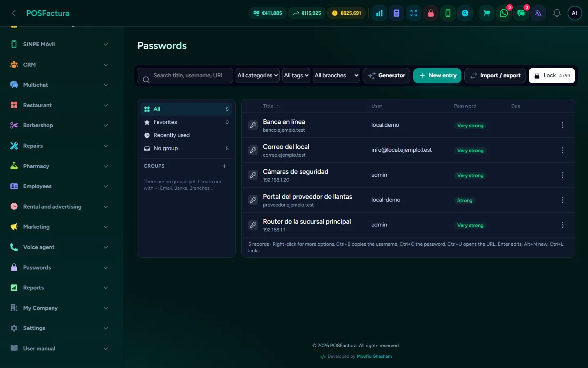
Task: Open the All categories dropdown
Action: click(258, 75)
